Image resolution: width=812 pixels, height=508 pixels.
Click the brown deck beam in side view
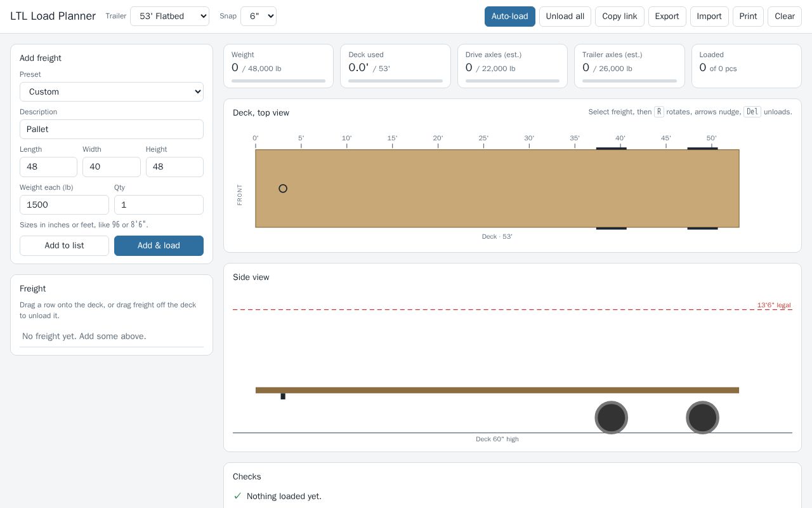[x=497, y=390]
